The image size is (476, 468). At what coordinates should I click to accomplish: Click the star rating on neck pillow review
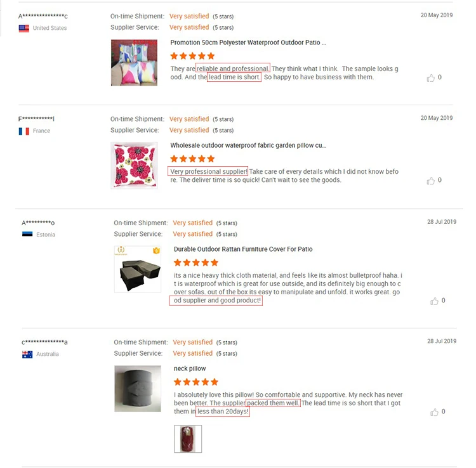[196, 382]
